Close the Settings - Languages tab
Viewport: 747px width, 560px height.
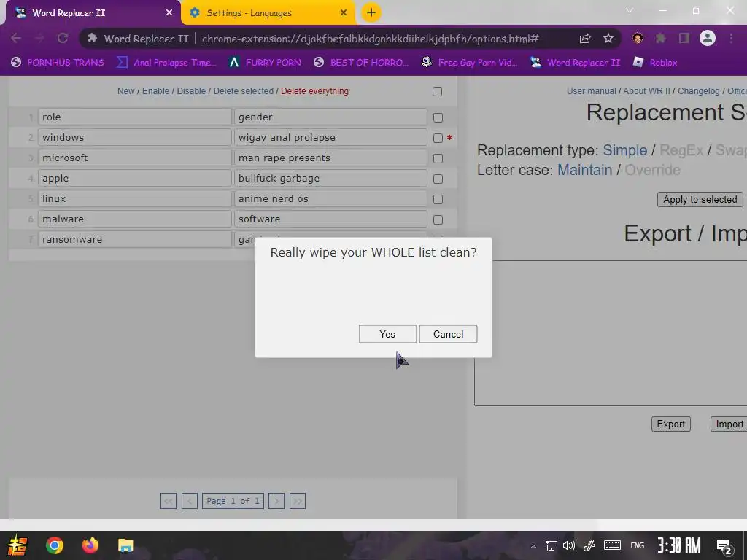point(344,13)
